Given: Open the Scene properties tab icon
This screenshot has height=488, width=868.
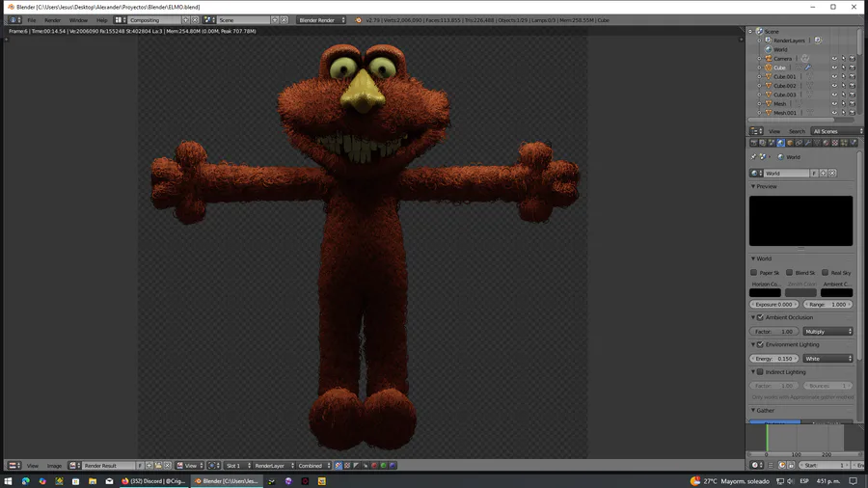Looking at the screenshot, I should click(772, 143).
